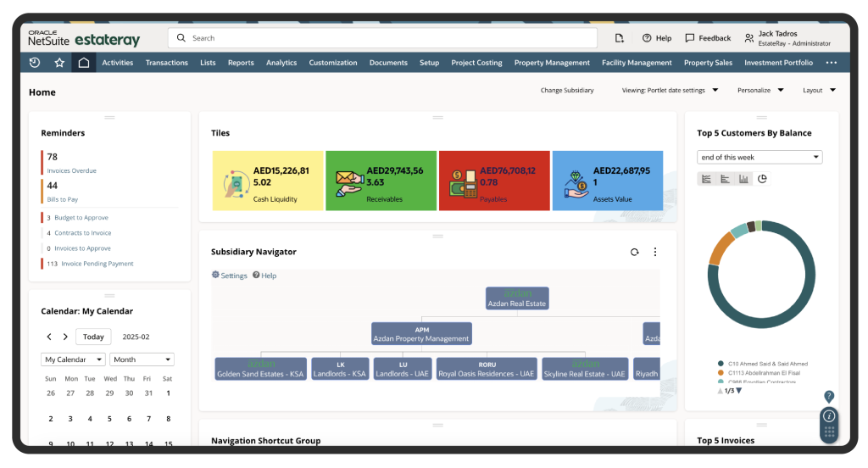This screenshot has width=868, height=468.
Task: Open the recent records history icon
Action: [34, 63]
